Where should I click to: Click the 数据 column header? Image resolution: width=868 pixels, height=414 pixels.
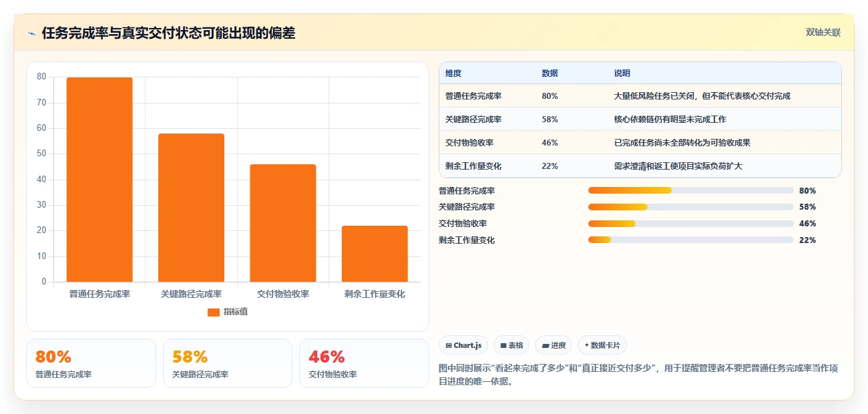click(550, 73)
